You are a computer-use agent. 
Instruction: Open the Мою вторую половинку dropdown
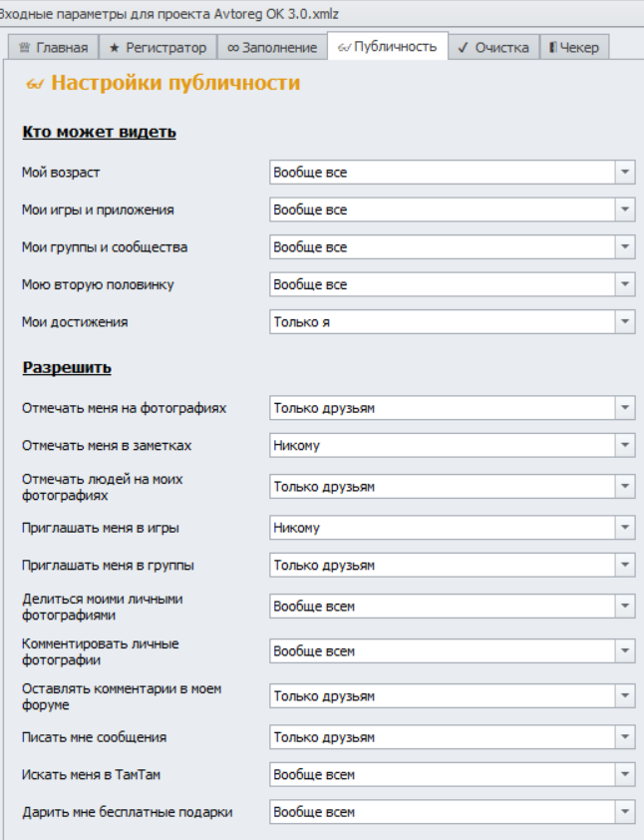coord(625,284)
